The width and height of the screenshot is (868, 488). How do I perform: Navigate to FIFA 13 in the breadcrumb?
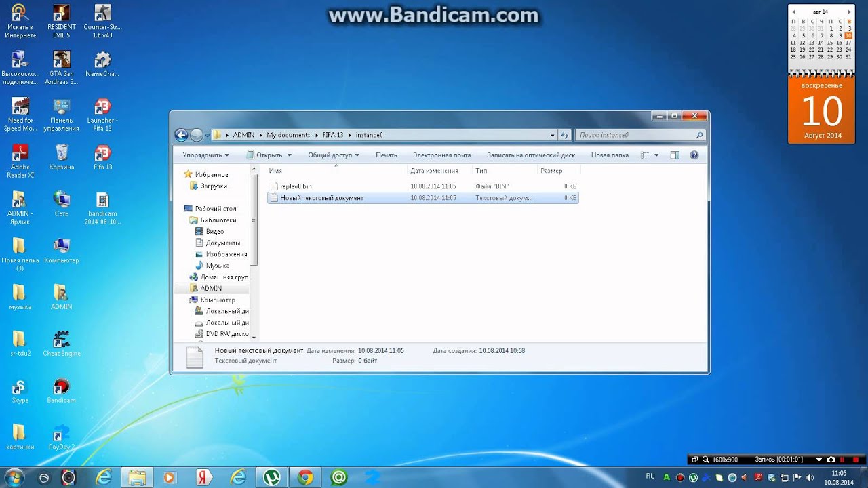(x=334, y=135)
